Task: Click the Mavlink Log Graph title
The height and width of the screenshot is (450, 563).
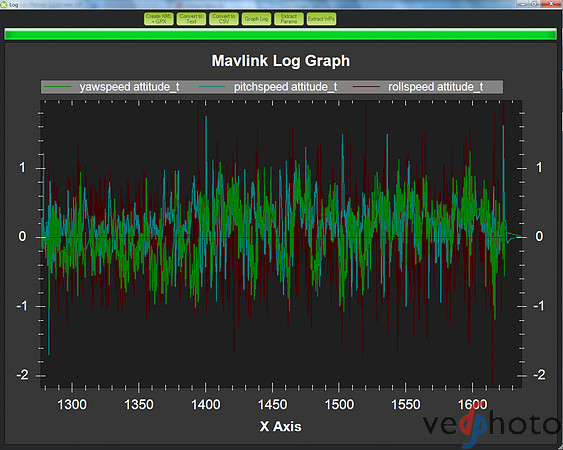Action: (x=281, y=61)
